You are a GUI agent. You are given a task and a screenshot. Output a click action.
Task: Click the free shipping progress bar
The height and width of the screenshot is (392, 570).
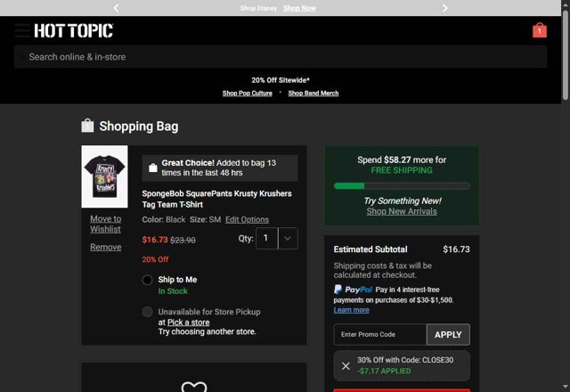point(402,186)
